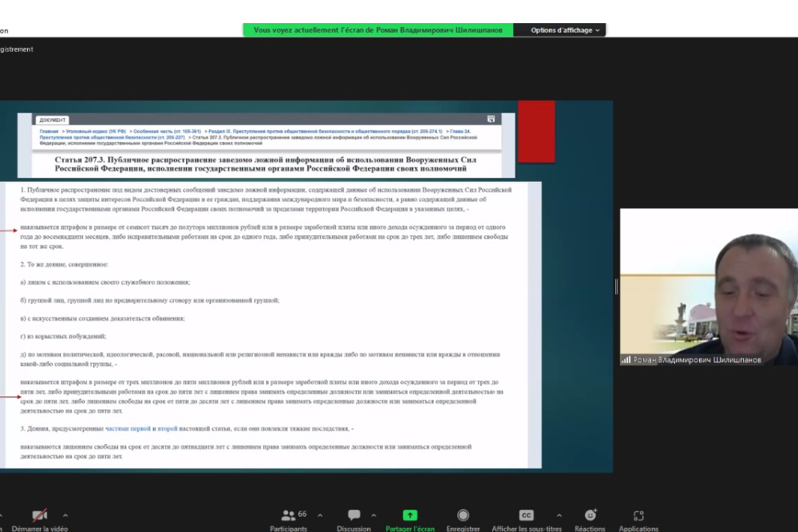This screenshot has width=798, height=532.
Task: Click the divider handle beside shared screen
Action: (x=616, y=287)
